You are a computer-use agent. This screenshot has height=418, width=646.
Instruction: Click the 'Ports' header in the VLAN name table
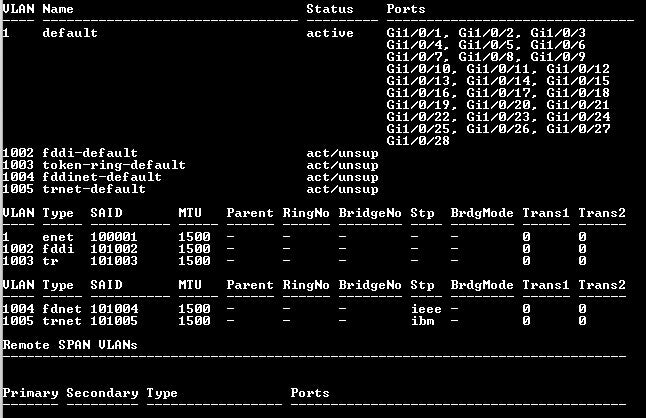point(406,9)
